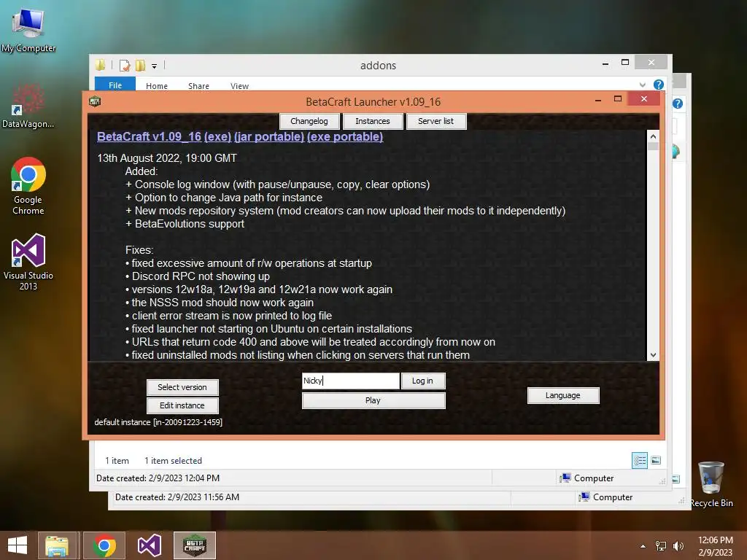Open the BetaCraft v1.09_16 link
This screenshot has width=747, height=560.
point(149,136)
